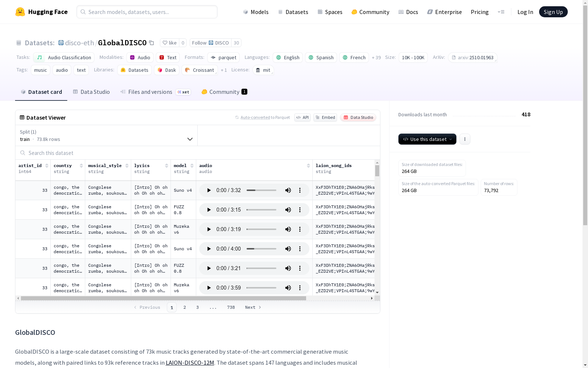Play the Mureka v6 track lasting 3:59
588x368 pixels.
tap(209, 288)
